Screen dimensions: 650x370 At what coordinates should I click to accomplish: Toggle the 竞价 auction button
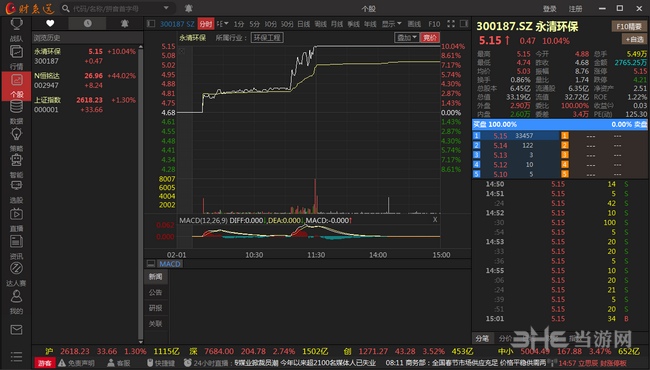point(430,38)
